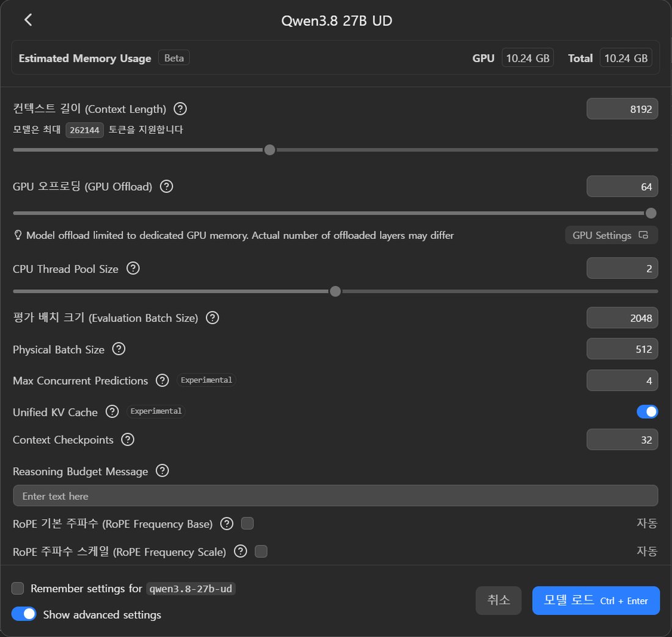Enable RoPE Frequency Scale checkbox
Screen dimensions: 672x637
pyautogui.click(x=261, y=551)
